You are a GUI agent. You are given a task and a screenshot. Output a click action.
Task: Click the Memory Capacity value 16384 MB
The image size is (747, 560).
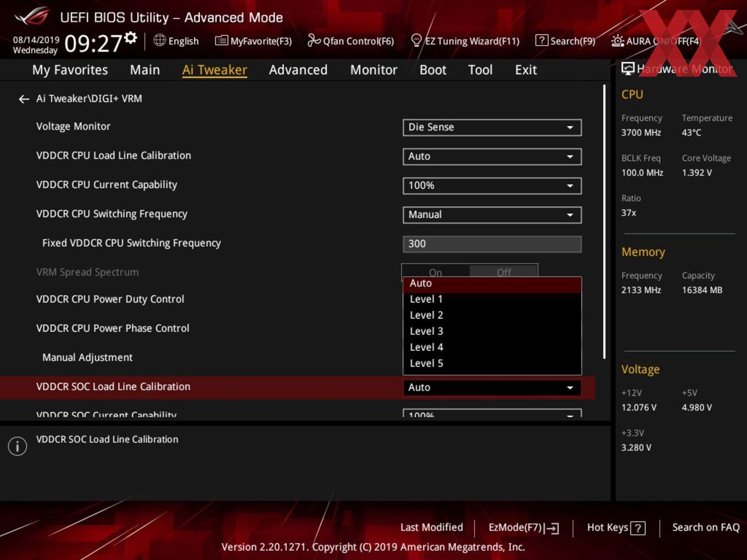[x=702, y=290]
